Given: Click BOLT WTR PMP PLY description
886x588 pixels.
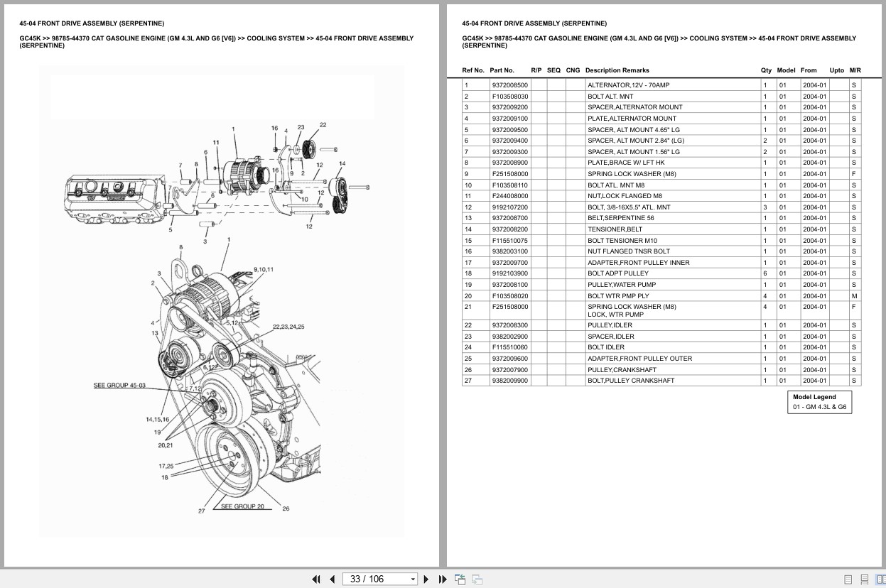Looking at the screenshot, I should tap(618, 296).
